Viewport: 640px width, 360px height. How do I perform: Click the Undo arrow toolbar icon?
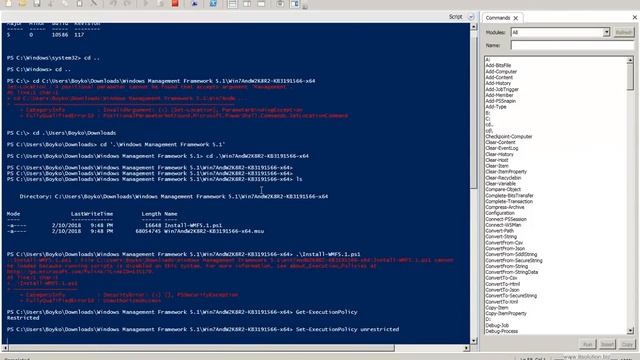coord(113,3)
